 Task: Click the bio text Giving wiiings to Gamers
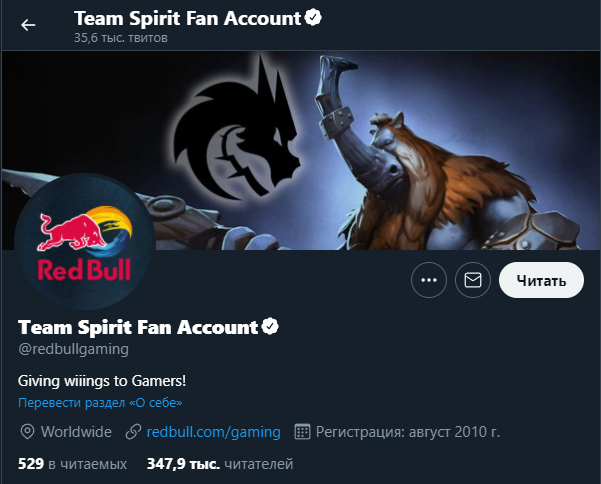click(x=103, y=381)
